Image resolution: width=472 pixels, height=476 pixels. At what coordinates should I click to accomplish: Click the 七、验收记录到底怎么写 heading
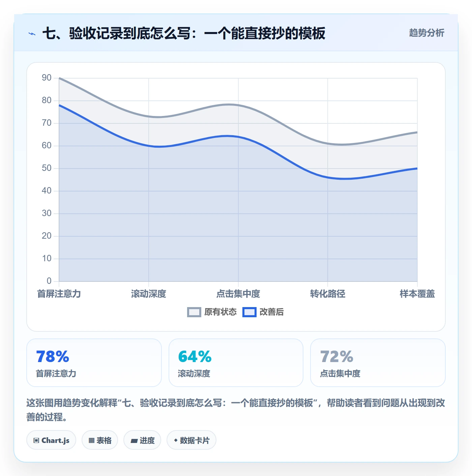tap(184, 33)
